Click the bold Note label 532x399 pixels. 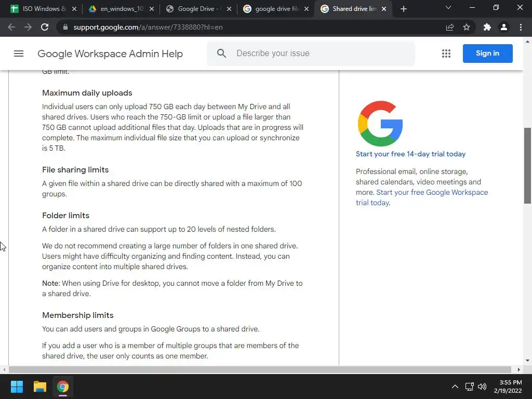coord(51,283)
